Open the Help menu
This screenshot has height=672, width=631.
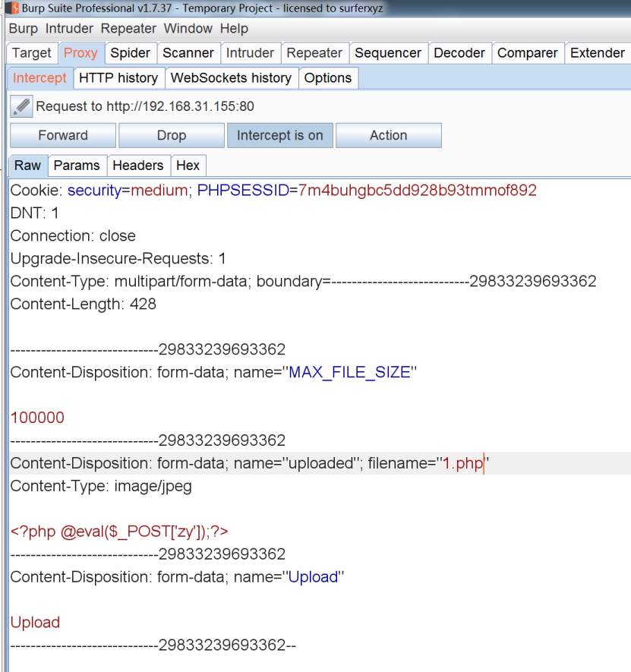coord(234,28)
